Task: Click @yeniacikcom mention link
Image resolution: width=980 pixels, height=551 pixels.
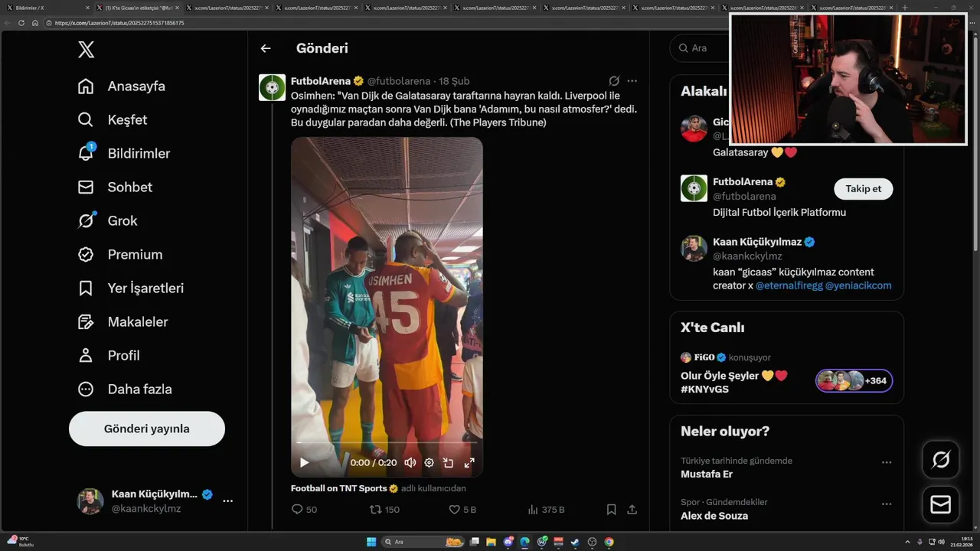Action: coord(858,285)
